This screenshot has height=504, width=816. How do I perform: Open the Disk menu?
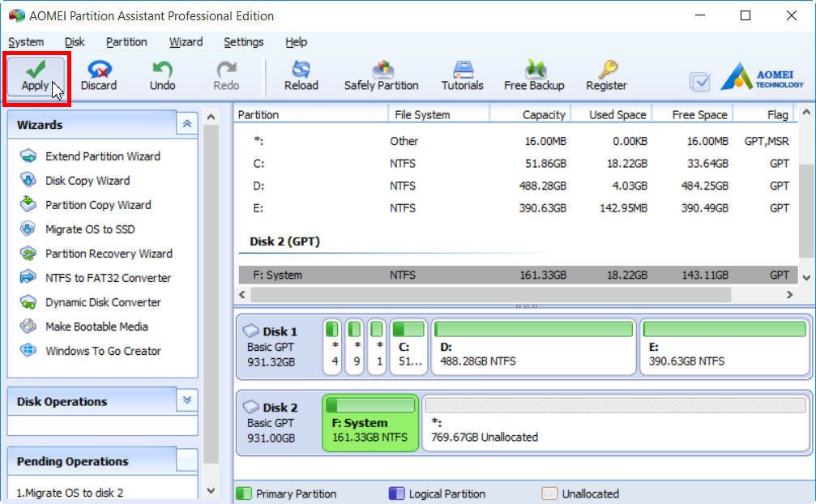point(75,41)
